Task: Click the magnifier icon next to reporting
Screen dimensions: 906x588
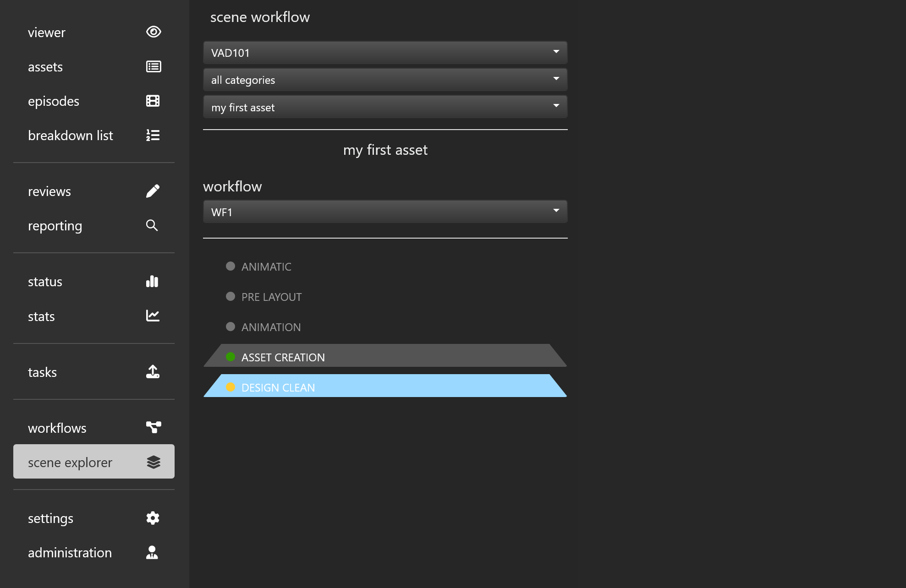Action: 152,225
